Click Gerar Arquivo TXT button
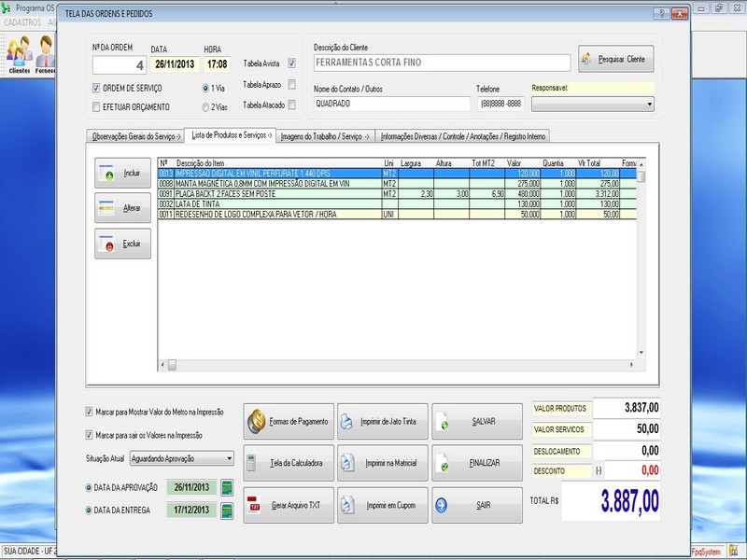 click(287, 505)
